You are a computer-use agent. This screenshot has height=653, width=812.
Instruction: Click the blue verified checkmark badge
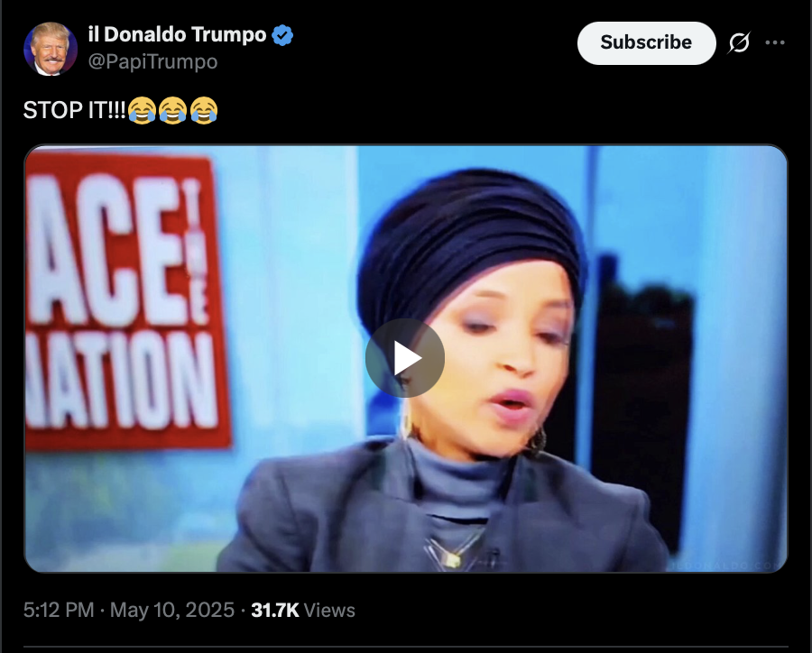tap(282, 35)
